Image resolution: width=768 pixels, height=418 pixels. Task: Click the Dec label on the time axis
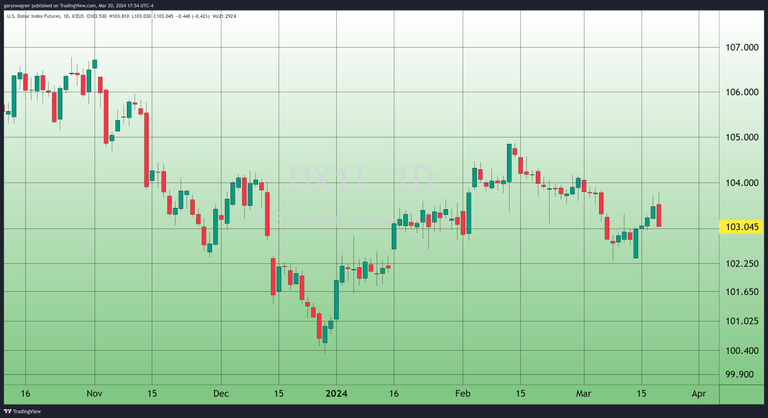[221, 394]
